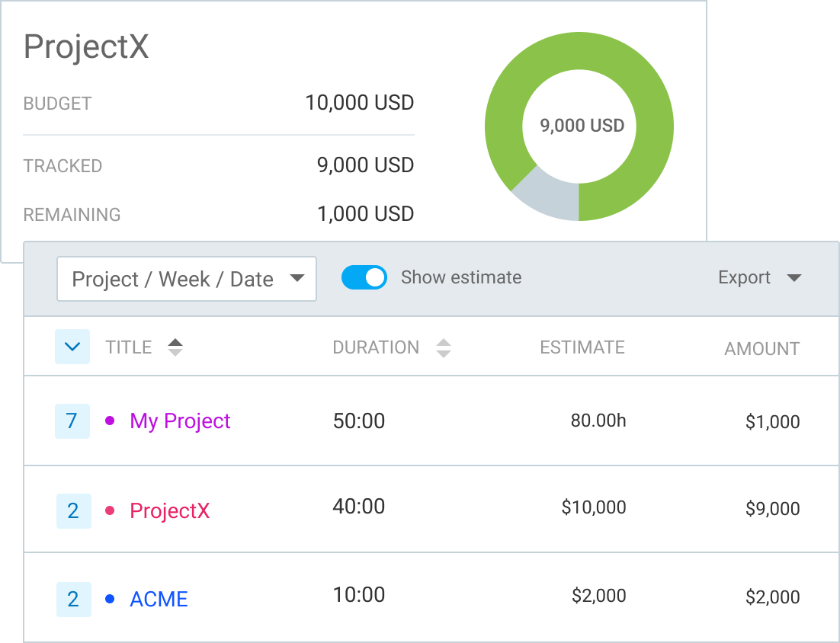Select the AMOUNT column header

tap(761, 347)
